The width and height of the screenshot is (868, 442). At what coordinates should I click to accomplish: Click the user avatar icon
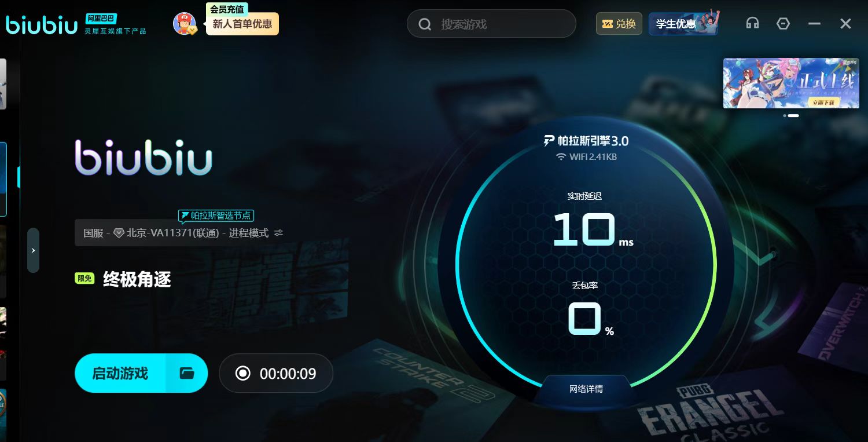(185, 24)
